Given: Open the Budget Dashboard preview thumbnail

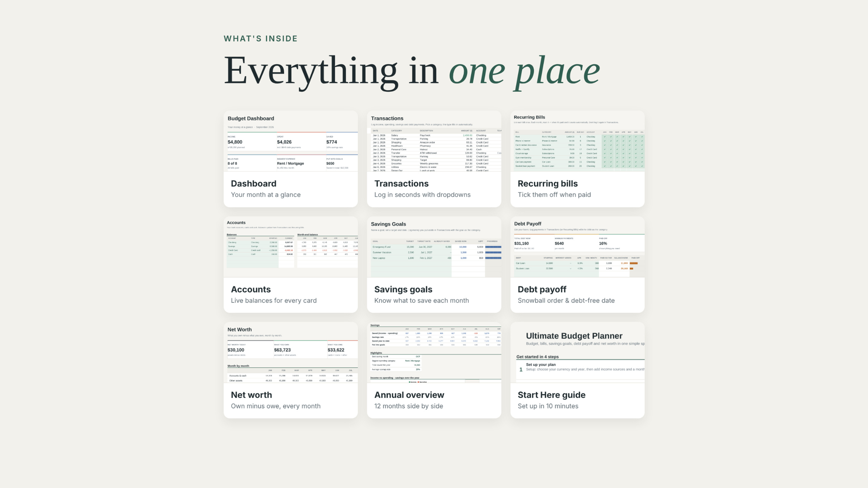Looking at the screenshot, I should tap(291, 141).
